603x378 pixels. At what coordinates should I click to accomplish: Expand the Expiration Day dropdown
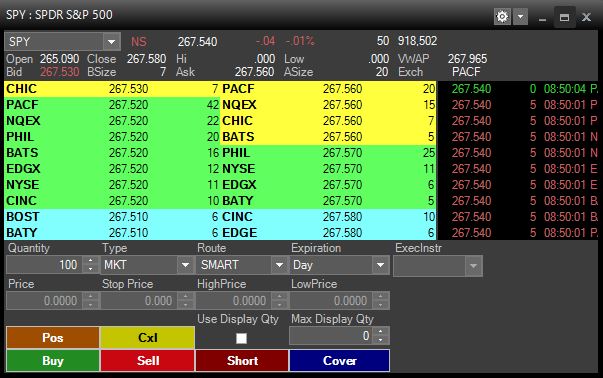[x=380, y=265]
